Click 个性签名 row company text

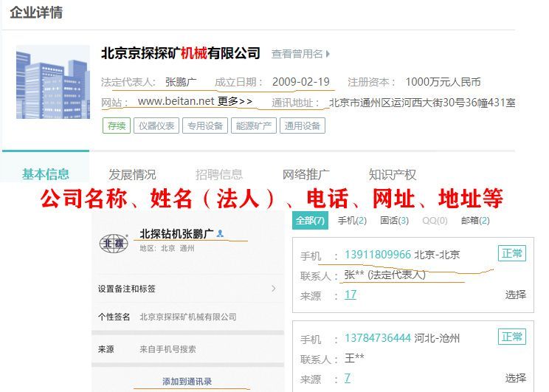(x=188, y=317)
